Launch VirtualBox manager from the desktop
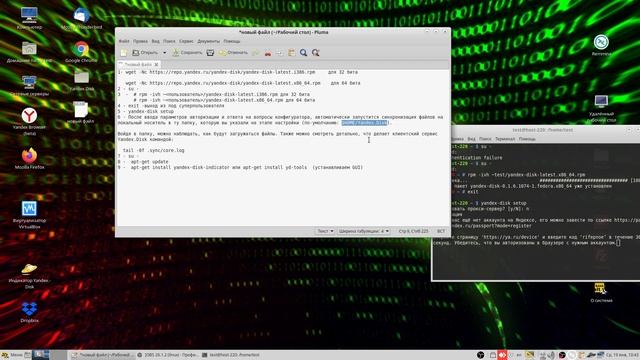The height and width of the screenshot is (360, 640). pos(29,215)
